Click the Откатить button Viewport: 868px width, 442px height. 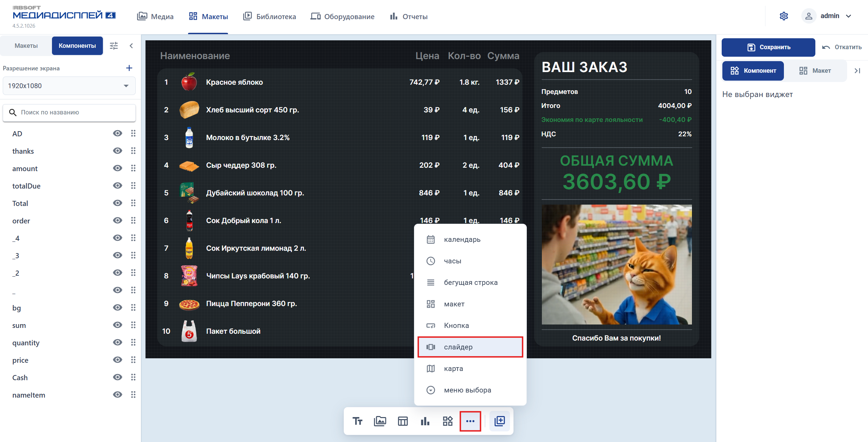842,47
